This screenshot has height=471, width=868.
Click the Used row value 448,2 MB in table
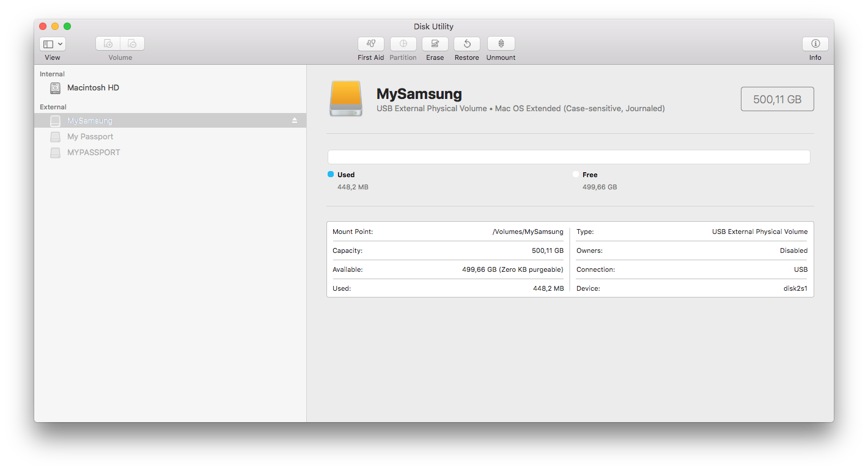click(548, 288)
